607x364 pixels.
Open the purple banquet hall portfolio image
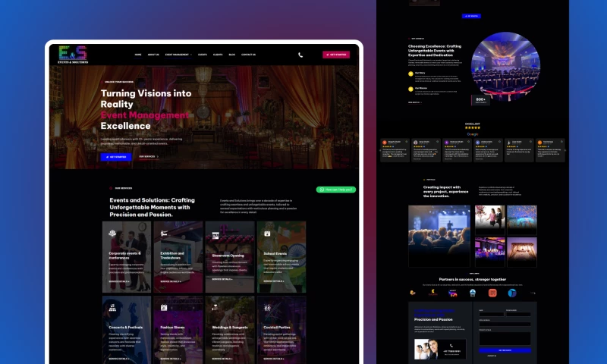489,252
